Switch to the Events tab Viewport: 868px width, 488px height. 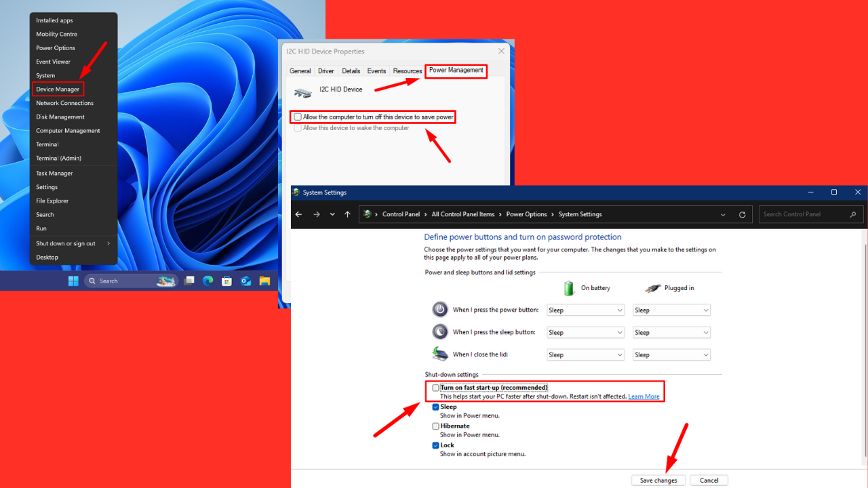coord(376,70)
